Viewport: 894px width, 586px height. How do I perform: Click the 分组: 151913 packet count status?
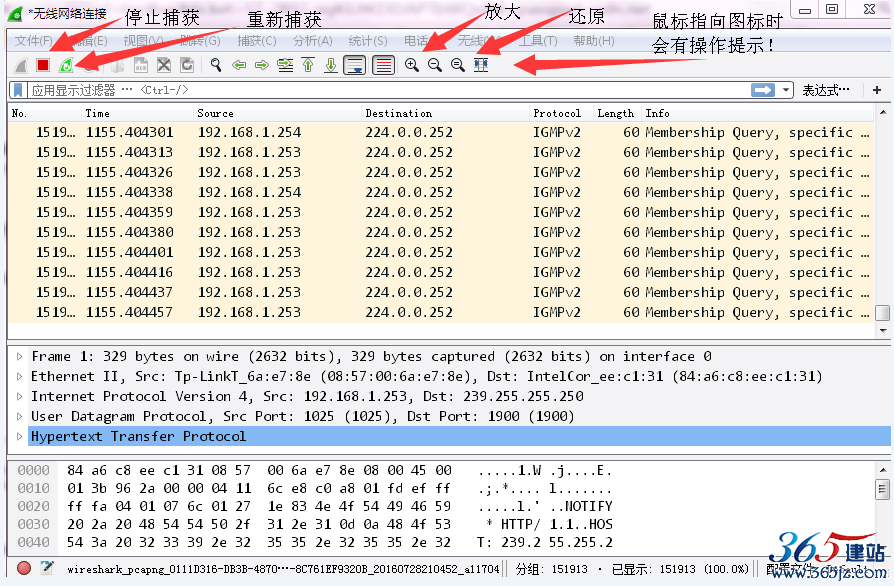click(551, 569)
